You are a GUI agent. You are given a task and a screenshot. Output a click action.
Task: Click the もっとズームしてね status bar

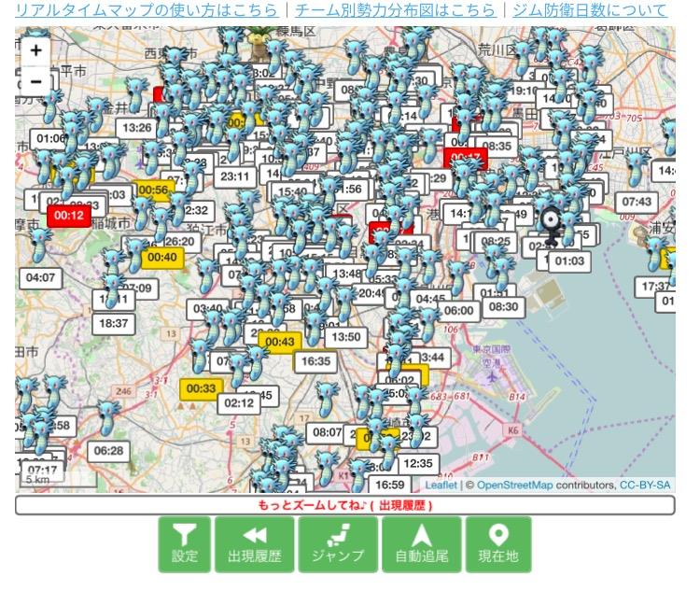tap(344, 505)
